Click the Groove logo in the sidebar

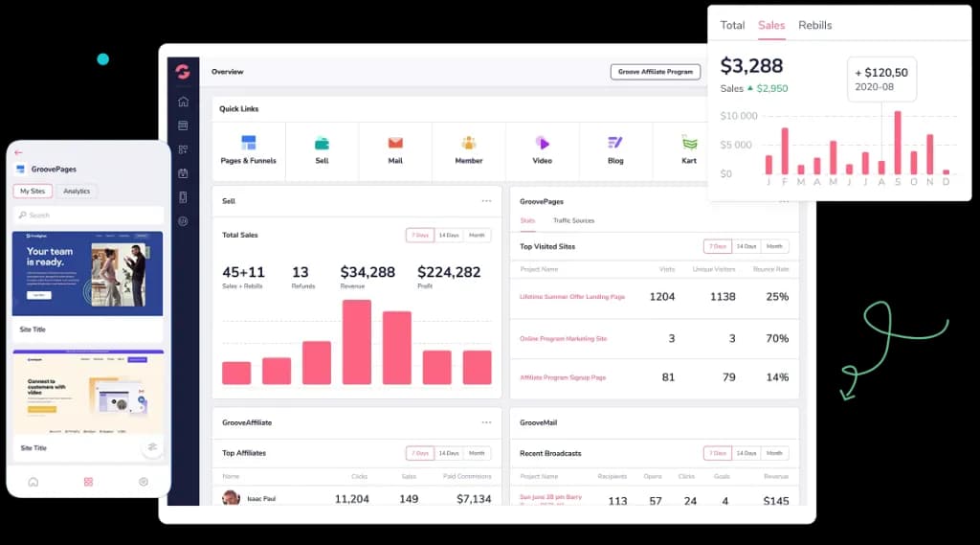(x=183, y=71)
